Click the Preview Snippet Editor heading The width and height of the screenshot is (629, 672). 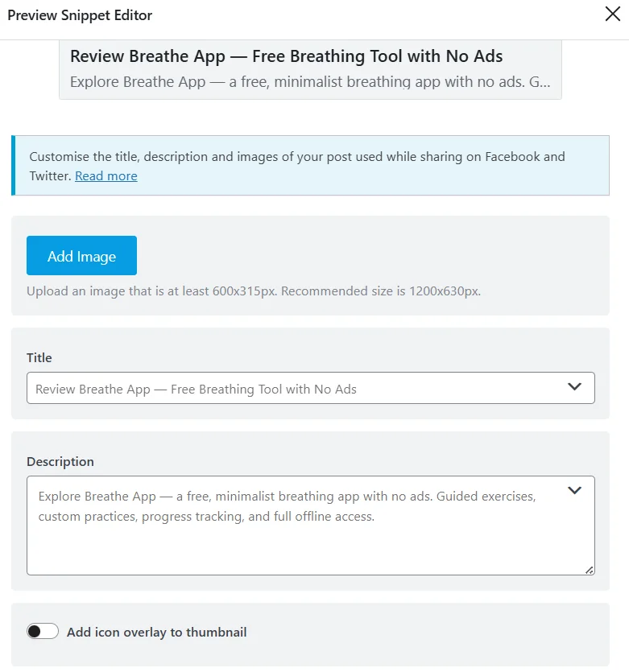(x=80, y=15)
